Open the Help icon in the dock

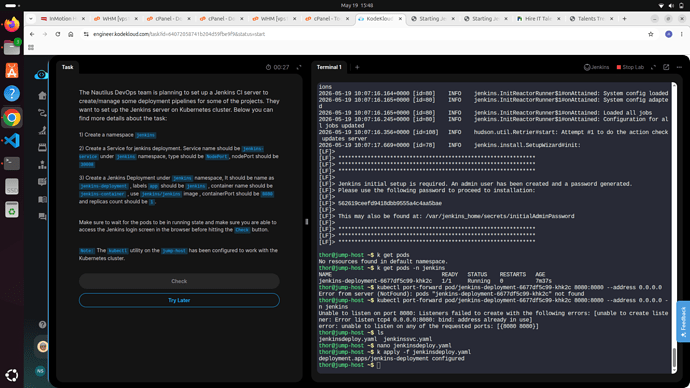point(12,93)
